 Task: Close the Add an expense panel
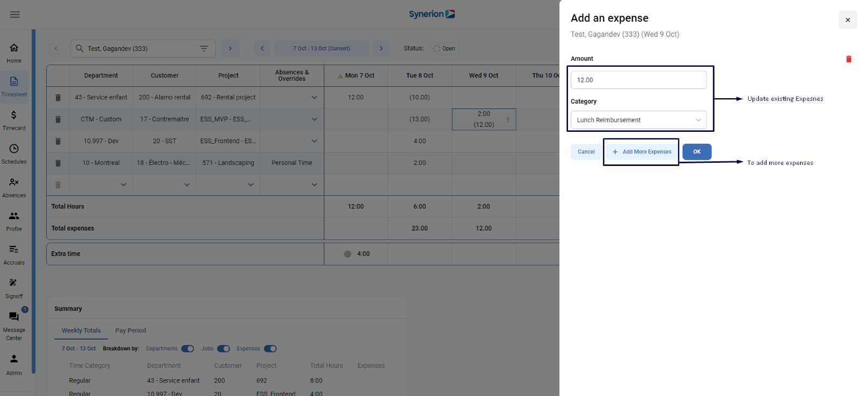pyautogui.click(x=848, y=20)
